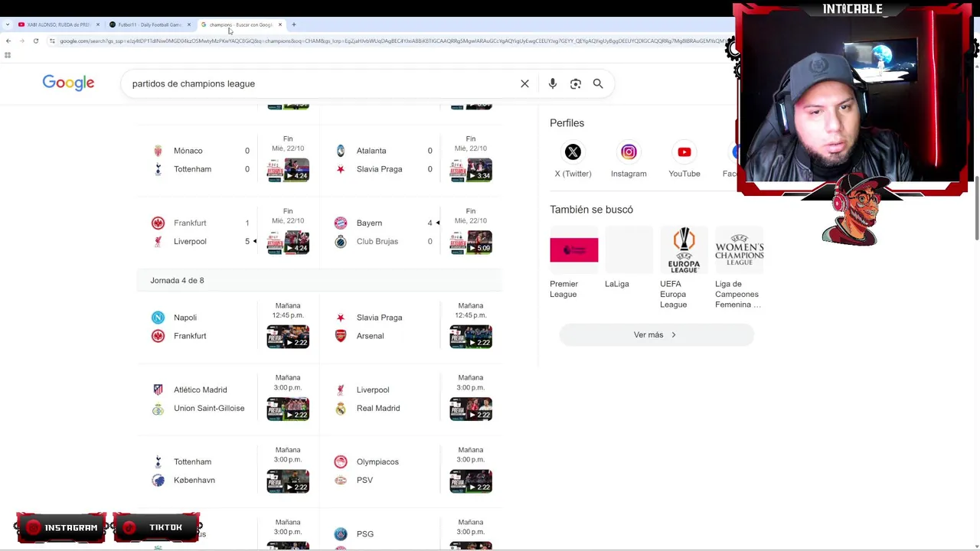Image resolution: width=980 pixels, height=551 pixels.
Task: Play Atalanta vs Slavia Praga highlights video
Action: (x=471, y=170)
